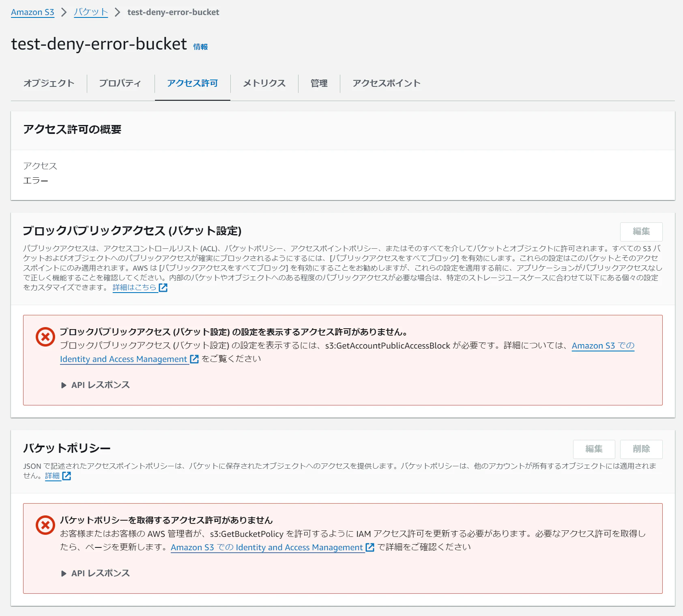
Task: Select the アクセス許可 tab
Action: pyautogui.click(x=193, y=83)
